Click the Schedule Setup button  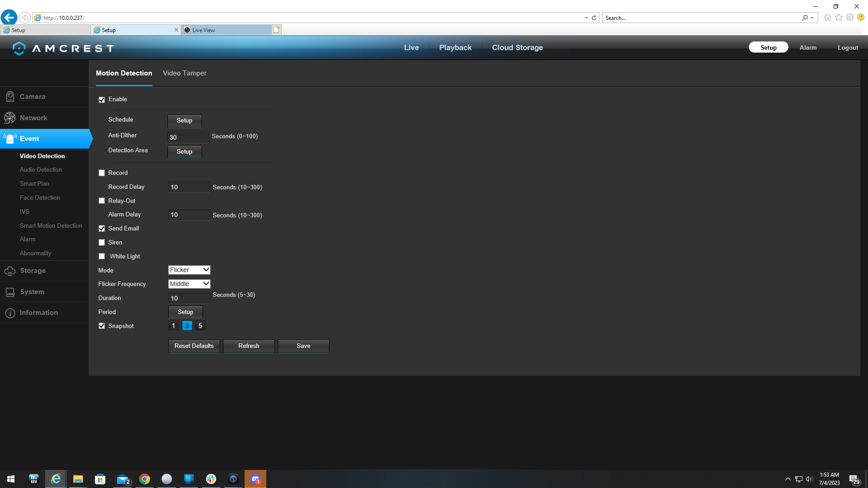pyautogui.click(x=184, y=121)
